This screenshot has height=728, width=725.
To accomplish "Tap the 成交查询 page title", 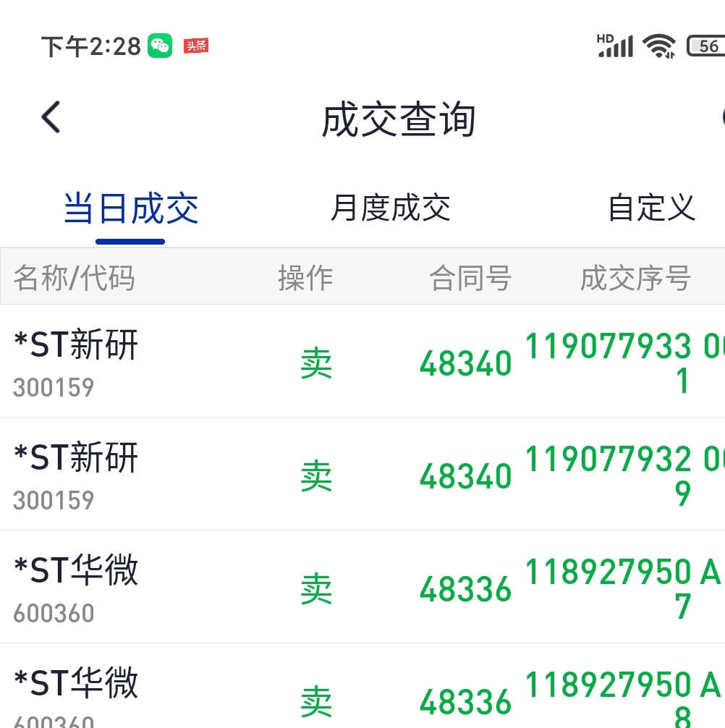I will 399,120.
